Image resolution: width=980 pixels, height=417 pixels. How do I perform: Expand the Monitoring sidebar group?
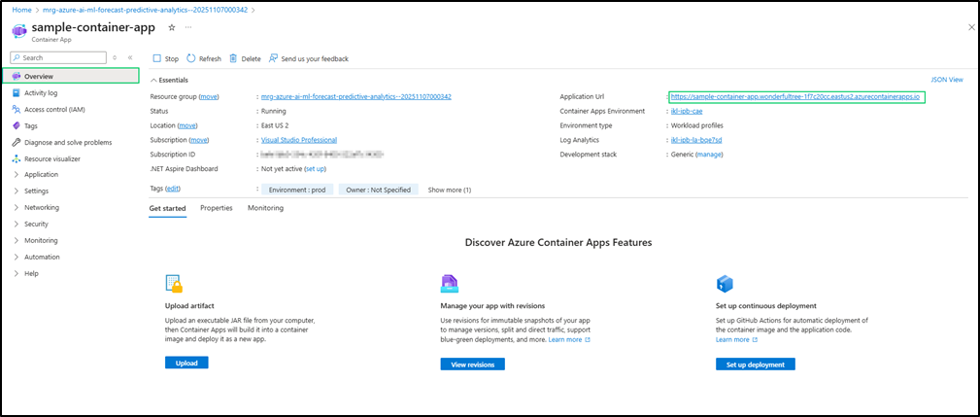point(40,240)
